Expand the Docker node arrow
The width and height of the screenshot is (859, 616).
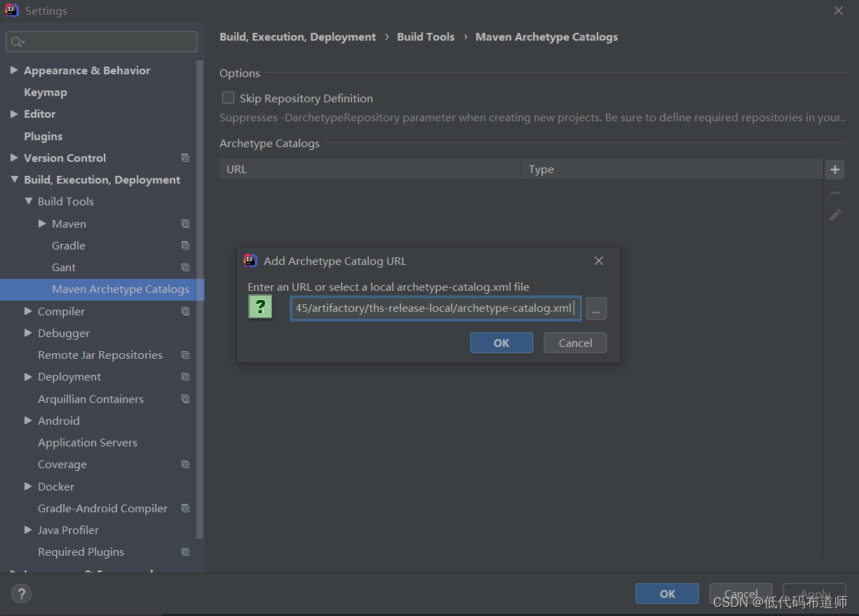pyautogui.click(x=28, y=486)
